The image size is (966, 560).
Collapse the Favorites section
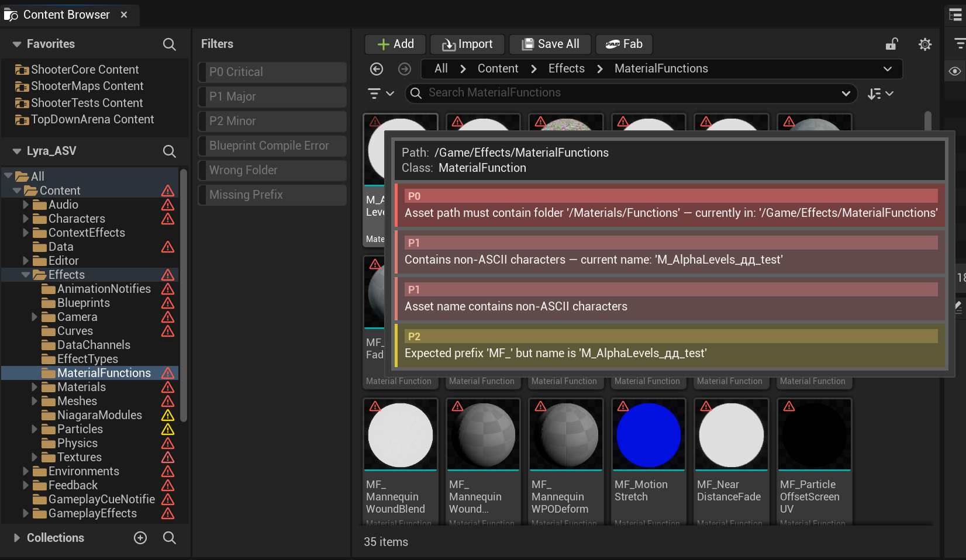[17, 44]
